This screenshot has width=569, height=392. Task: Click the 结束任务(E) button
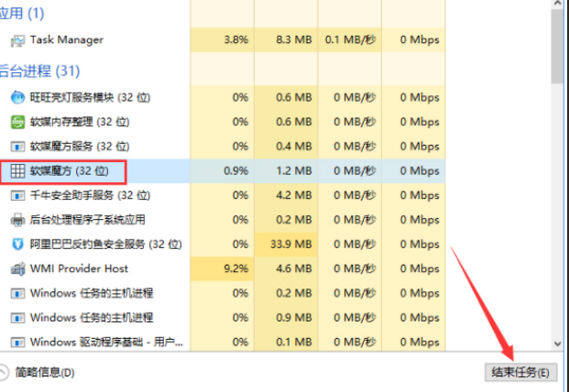pos(520,373)
